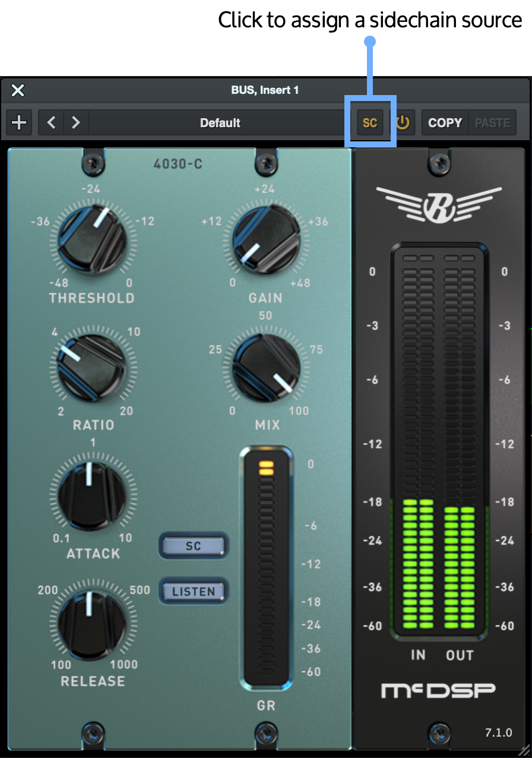Image resolution: width=532 pixels, height=758 pixels.
Task: Click the MIX knob
Action: pos(265,369)
